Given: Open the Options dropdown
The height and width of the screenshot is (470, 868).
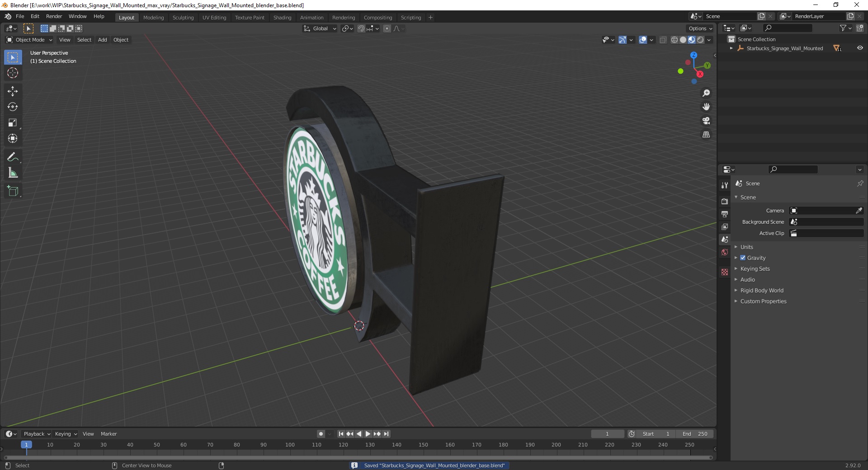Looking at the screenshot, I should [x=700, y=28].
